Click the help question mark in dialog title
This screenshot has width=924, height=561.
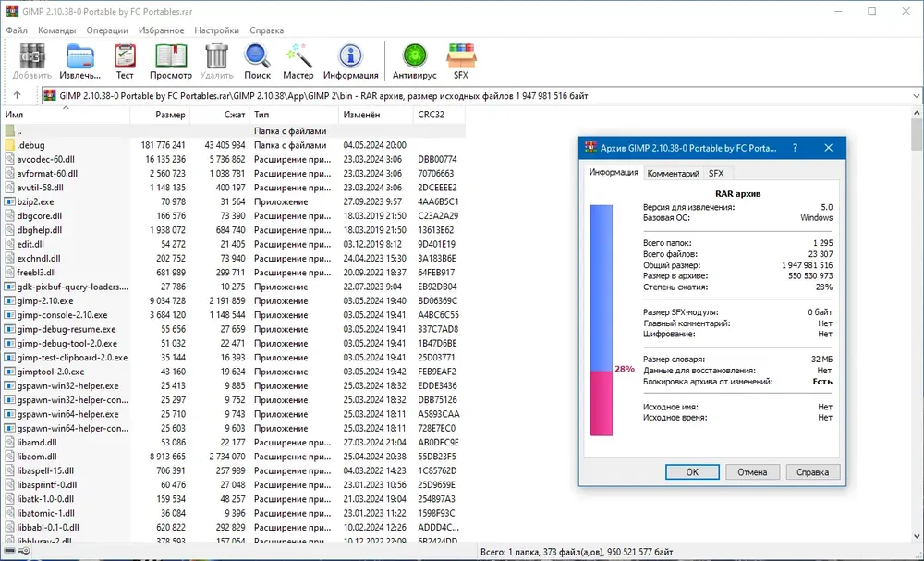pyautogui.click(x=795, y=148)
